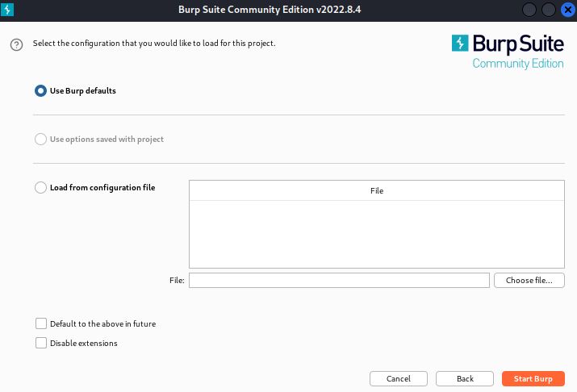Select the Use Burp defaults radio button

click(40, 91)
